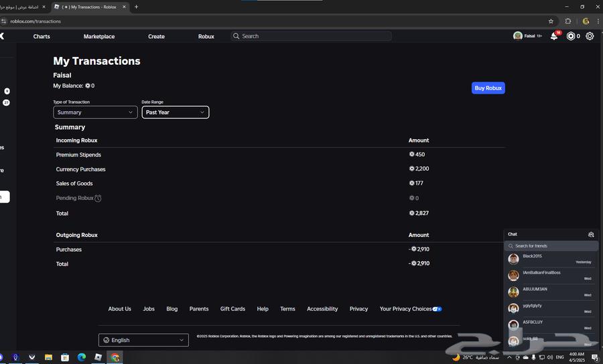Open the Gift Cards footer link

coord(232,308)
